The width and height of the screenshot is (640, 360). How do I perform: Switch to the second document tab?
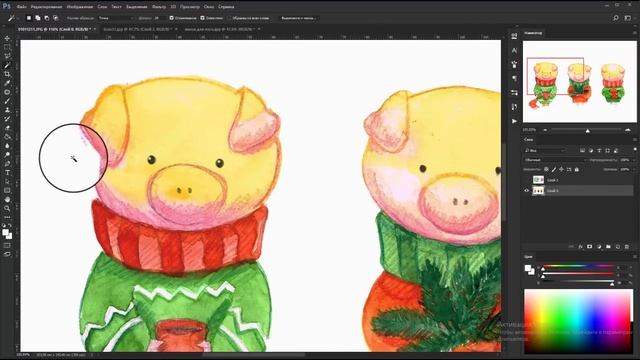137,29
